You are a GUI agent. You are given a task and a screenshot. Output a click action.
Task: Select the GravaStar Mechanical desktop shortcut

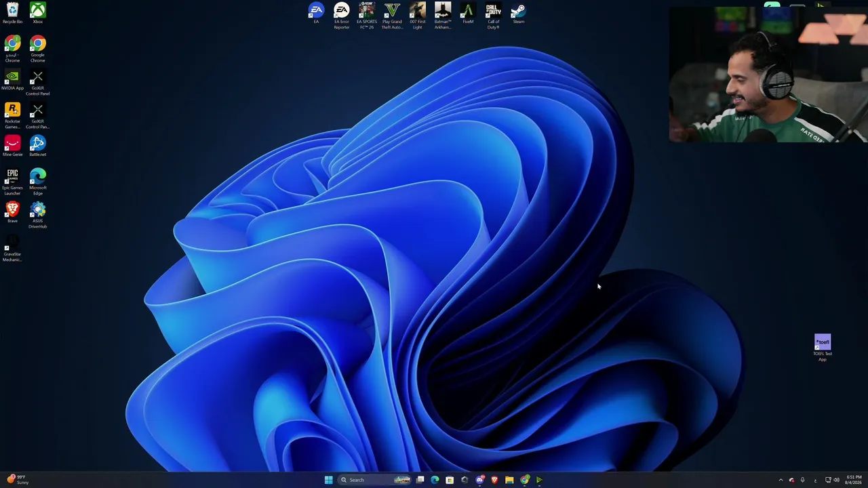pyautogui.click(x=12, y=249)
